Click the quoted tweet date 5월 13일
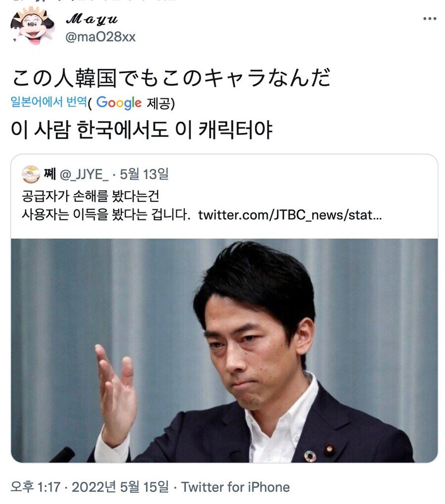Image resolution: width=445 pixels, height=504 pixels. click(x=144, y=174)
